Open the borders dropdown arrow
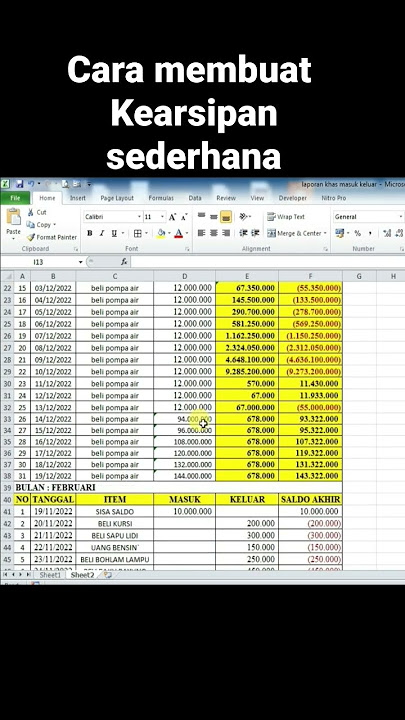Image resolution: width=405 pixels, height=720 pixels. [146, 233]
